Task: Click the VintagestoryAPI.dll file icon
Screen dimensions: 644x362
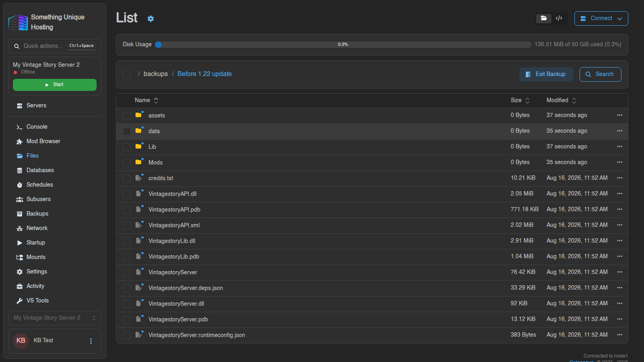Action: [139, 193]
